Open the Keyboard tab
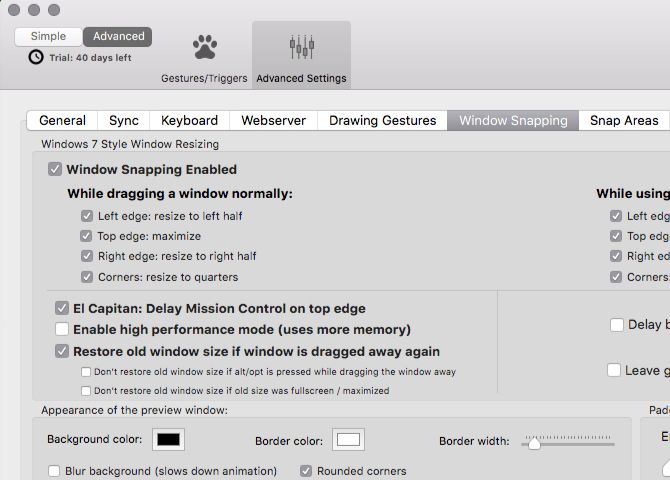 pyautogui.click(x=189, y=121)
